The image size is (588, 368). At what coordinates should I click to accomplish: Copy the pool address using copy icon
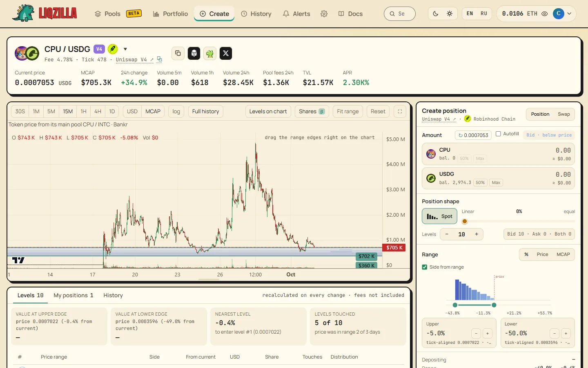click(178, 53)
